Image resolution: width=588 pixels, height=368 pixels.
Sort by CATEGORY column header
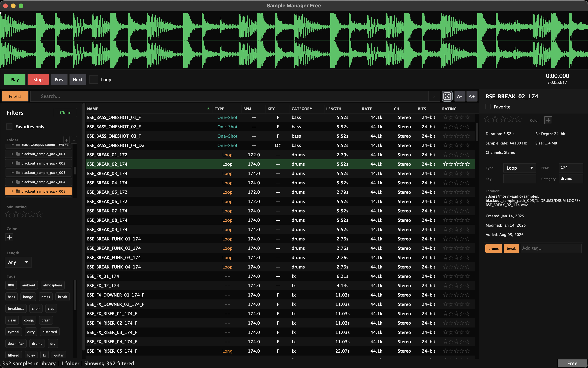[302, 109]
